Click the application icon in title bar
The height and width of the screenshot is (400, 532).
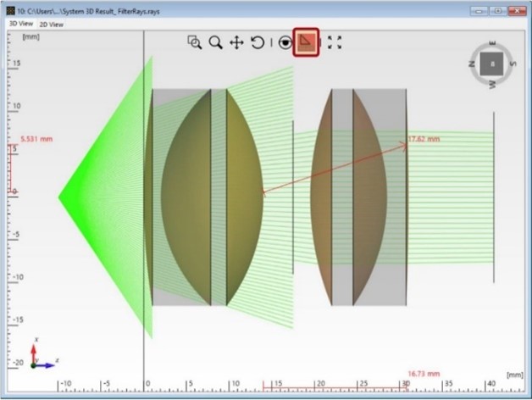tap(10, 11)
